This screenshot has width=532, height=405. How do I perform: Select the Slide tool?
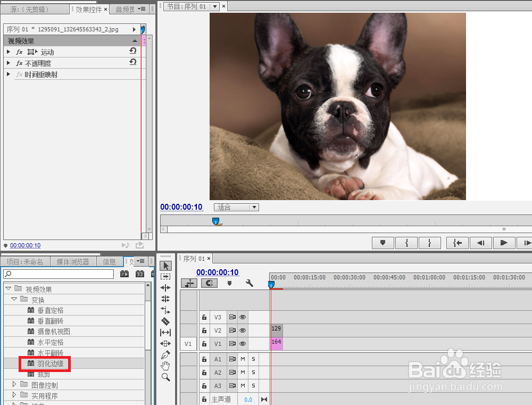point(165,344)
